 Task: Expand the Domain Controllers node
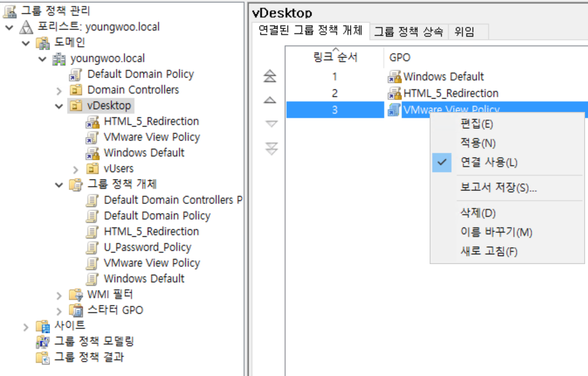(59, 90)
